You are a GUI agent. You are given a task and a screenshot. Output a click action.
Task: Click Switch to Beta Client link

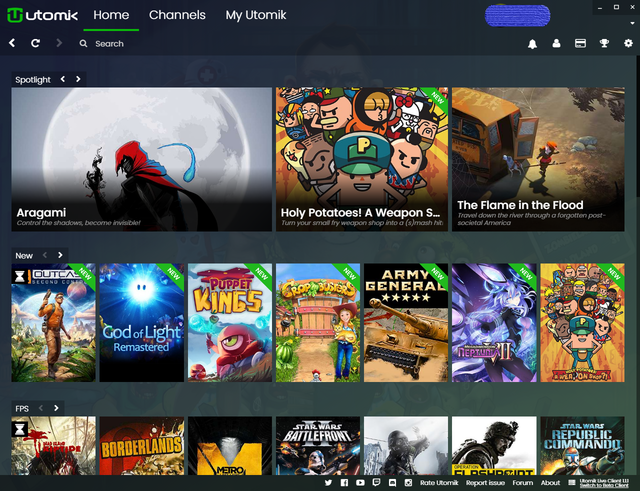click(604, 486)
